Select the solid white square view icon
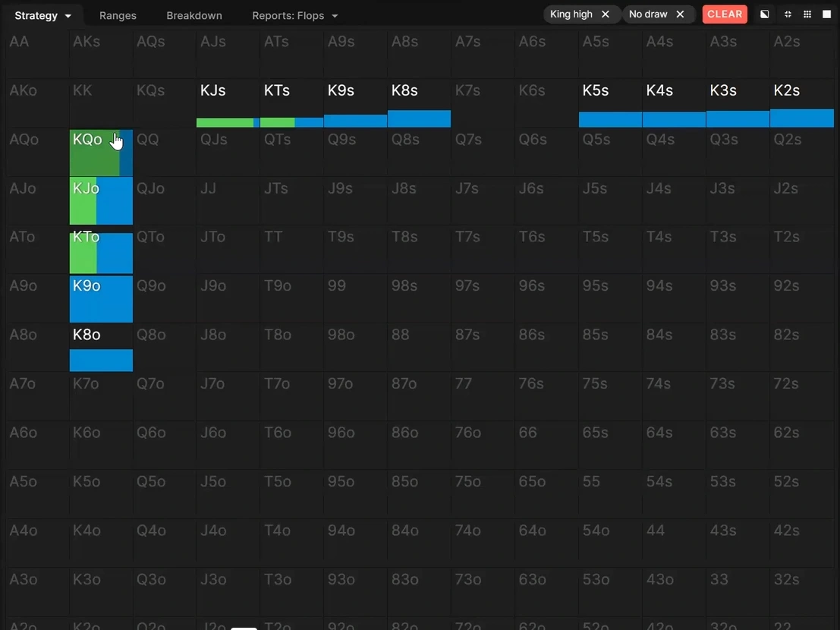 (826, 14)
